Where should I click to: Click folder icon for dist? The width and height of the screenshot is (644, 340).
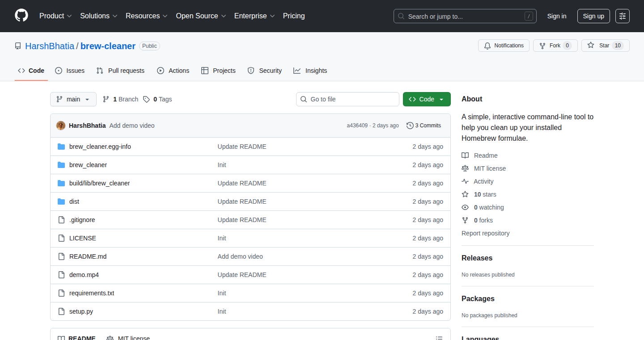(61, 201)
